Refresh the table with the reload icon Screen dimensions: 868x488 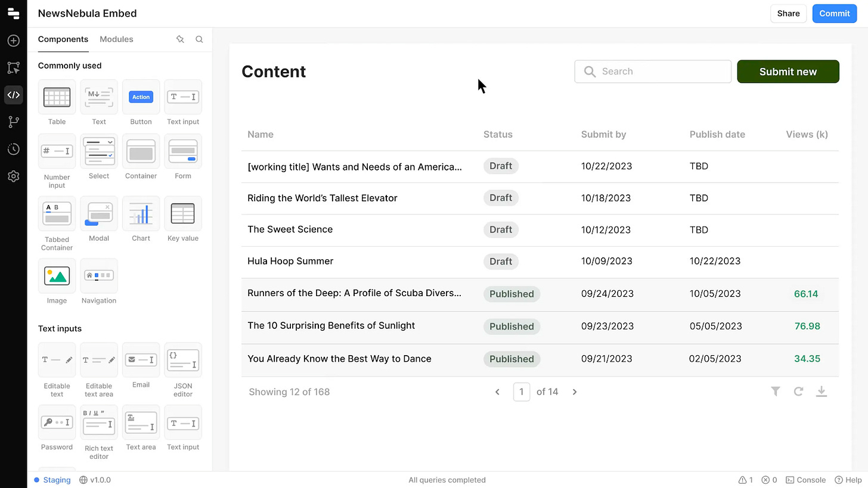pyautogui.click(x=798, y=391)
